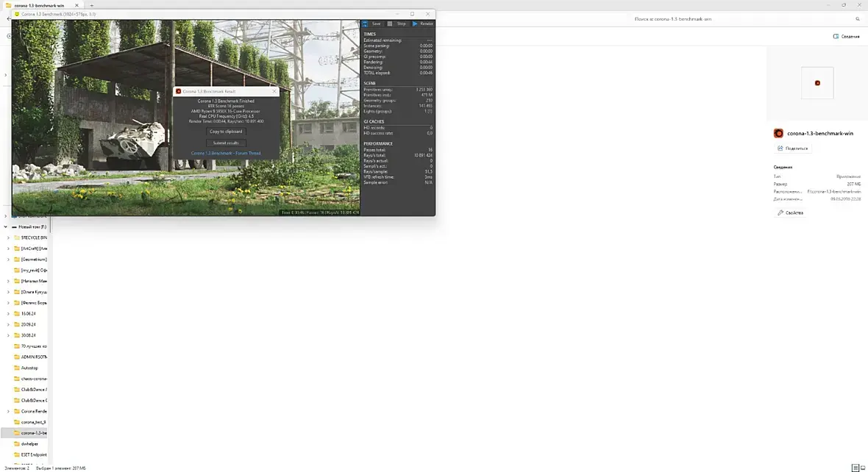The image size is (868, 472).
Task: Click the Corona icon in Benchmark Result title
Action: (178, 91)
